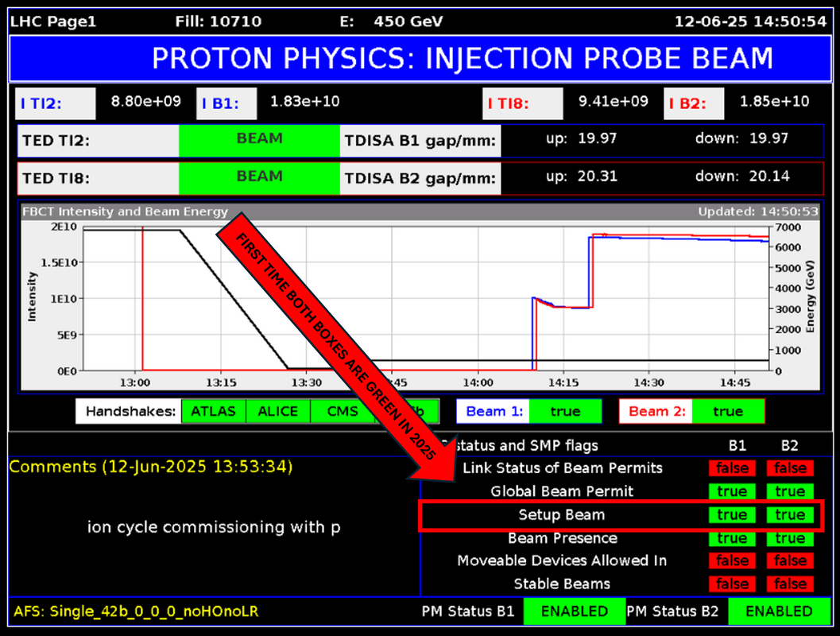The height and width of the screenshot is (636, 840).
Task: Click Beam Presence B2 true flag
Action: pyautogui.click(x=790, y=538)
